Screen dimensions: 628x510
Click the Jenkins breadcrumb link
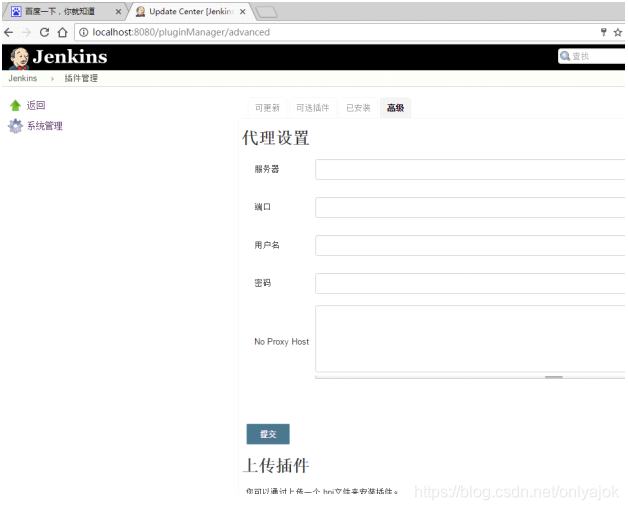(x=23, y=78)
